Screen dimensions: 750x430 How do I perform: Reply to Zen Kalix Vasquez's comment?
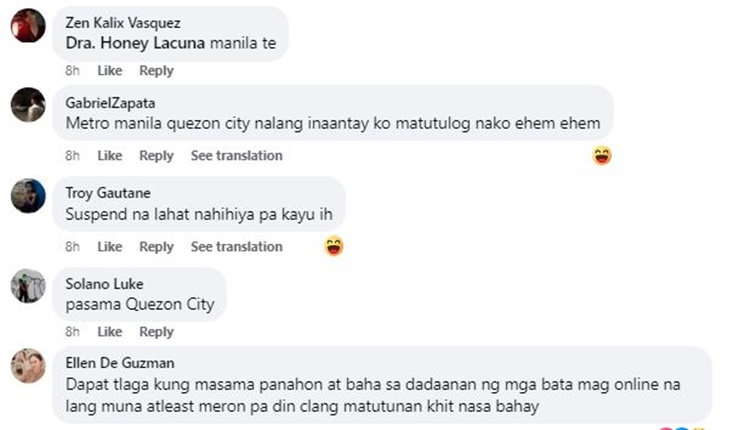click(x=156, y=71)
